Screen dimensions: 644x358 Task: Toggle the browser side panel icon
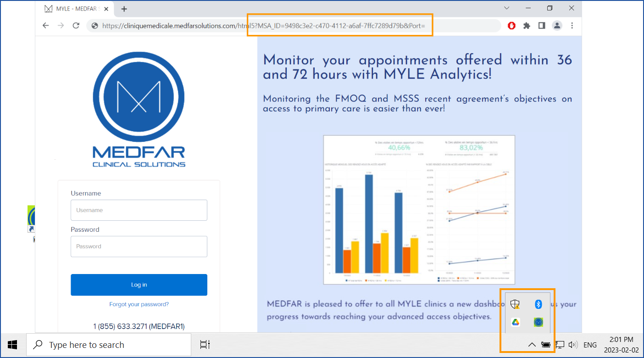click(x=542, y=26)
